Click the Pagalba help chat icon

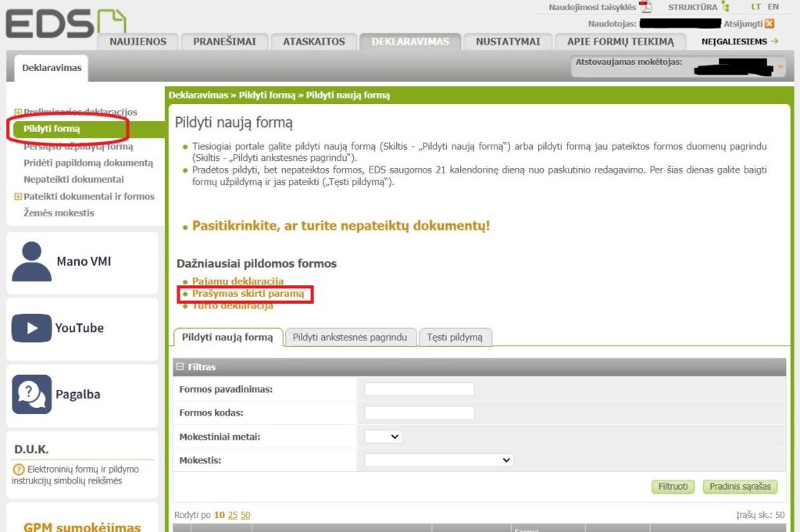point(31,395)
